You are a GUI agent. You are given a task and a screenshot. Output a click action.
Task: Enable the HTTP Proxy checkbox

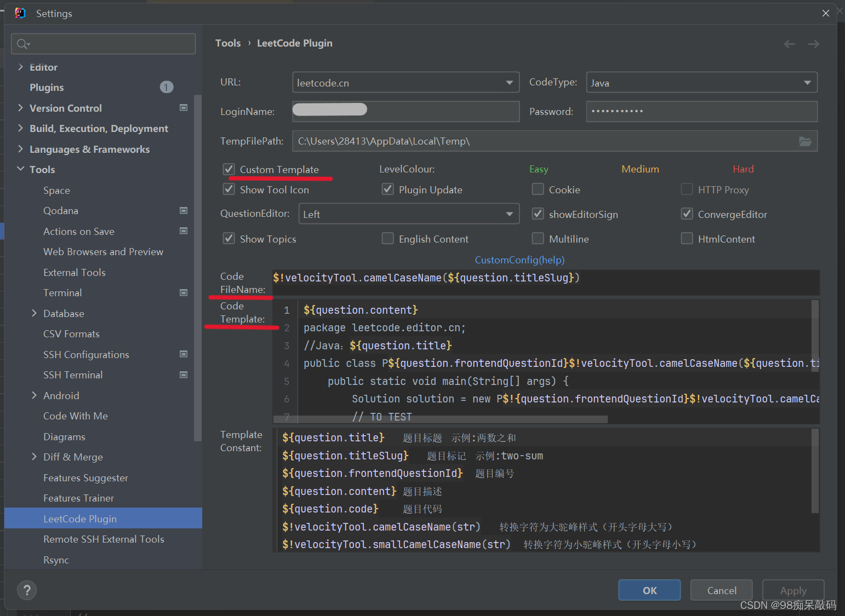click(x=687, y=189)
